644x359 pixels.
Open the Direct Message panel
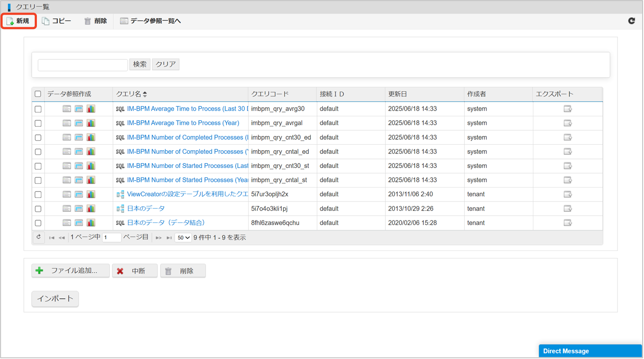click(591, 351)
